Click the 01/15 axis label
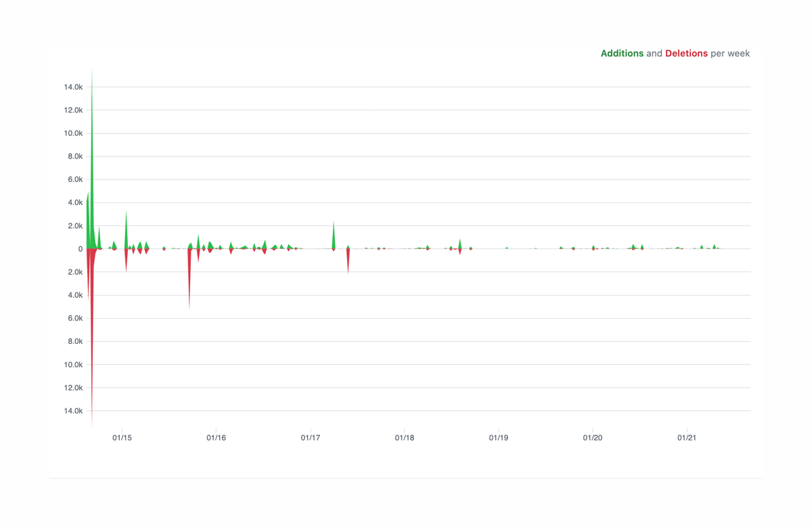The height and width of the screenshot is (528, 812). [122, 437]
